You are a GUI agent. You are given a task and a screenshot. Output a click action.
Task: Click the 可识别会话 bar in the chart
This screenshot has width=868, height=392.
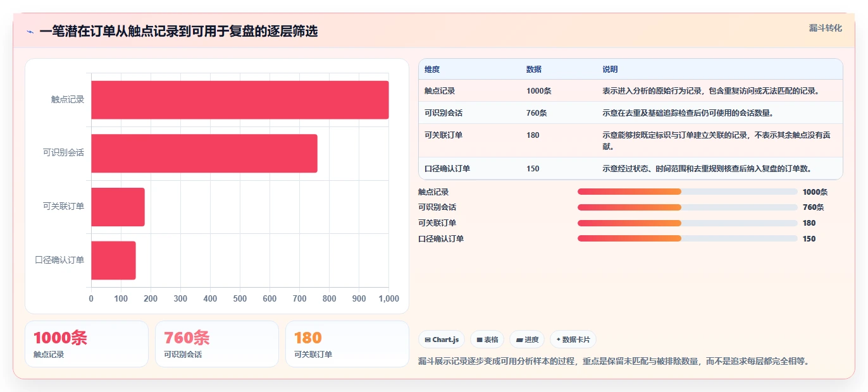coord(204,154)
